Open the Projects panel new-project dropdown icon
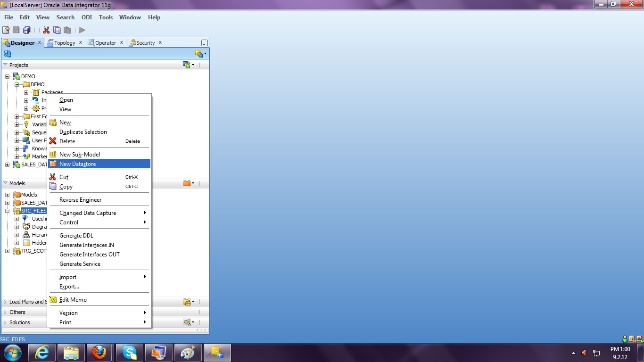 tap(189, 65)
